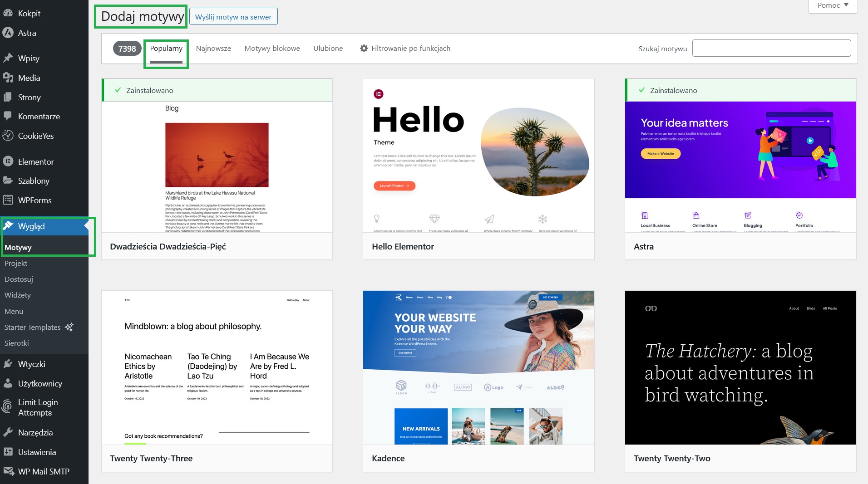Click the CookieYes cookie icon

[8, 136]
